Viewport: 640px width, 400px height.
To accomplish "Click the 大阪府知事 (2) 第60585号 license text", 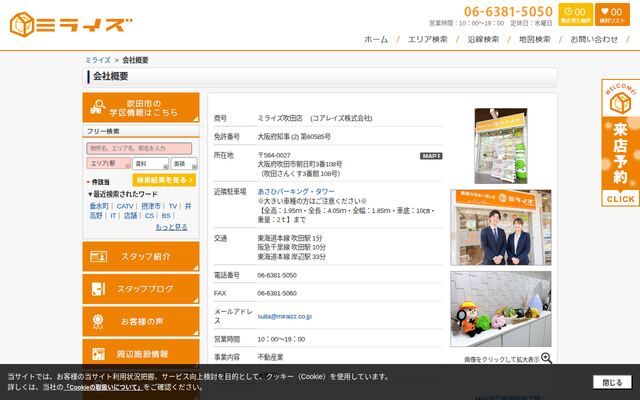I will click(294, 137).
